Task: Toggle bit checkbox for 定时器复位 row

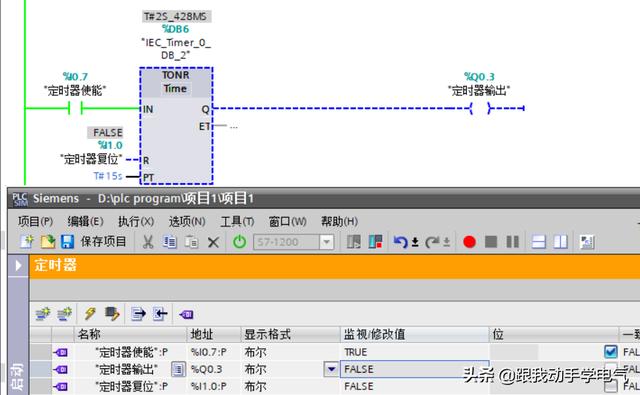Action: point(610,386)
